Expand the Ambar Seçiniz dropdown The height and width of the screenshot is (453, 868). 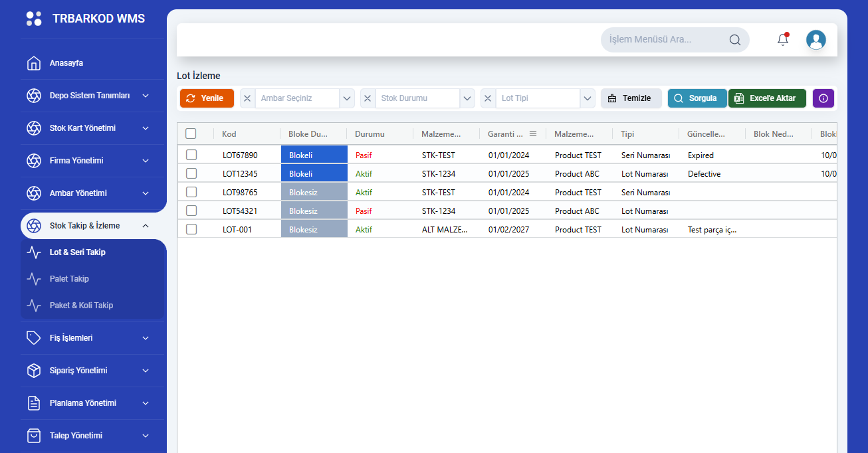[x=347, y=98]
